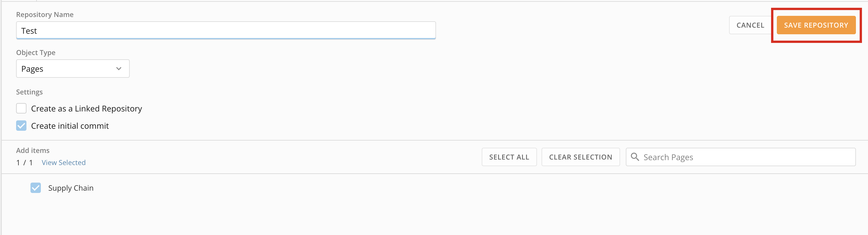Click the Add items section header
Image resolution: width=868 pixels, height=235 pixels.
pyautogui.click(x=33, y=150)
